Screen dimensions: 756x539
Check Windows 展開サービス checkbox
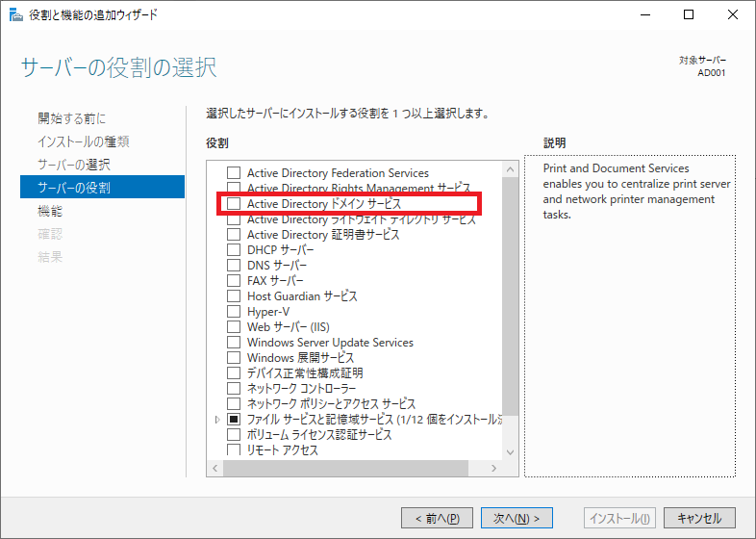(234, 357)
